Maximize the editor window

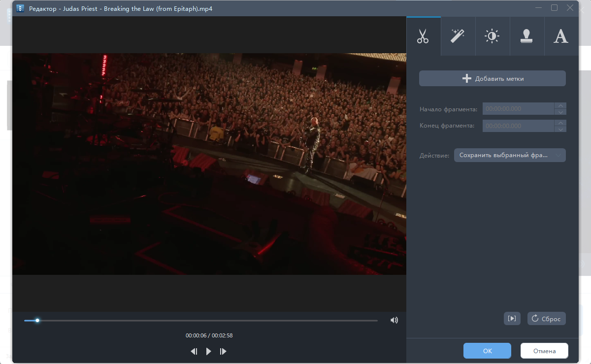(x=554, y=8)
